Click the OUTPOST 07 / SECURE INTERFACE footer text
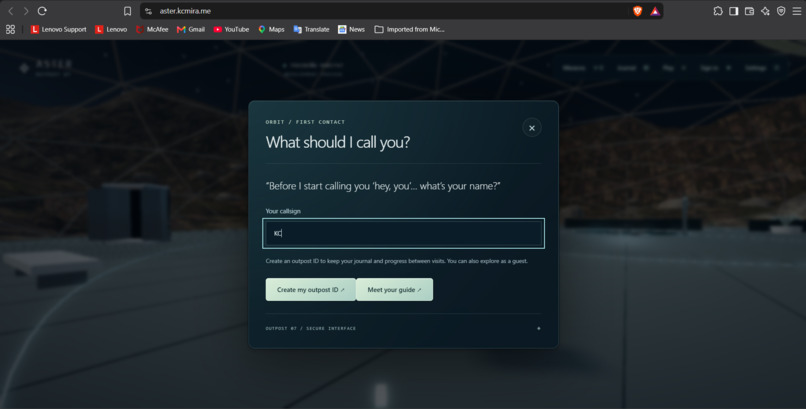Image resolution: width=806 pixels, height=409 pixels. coord(310,328)
